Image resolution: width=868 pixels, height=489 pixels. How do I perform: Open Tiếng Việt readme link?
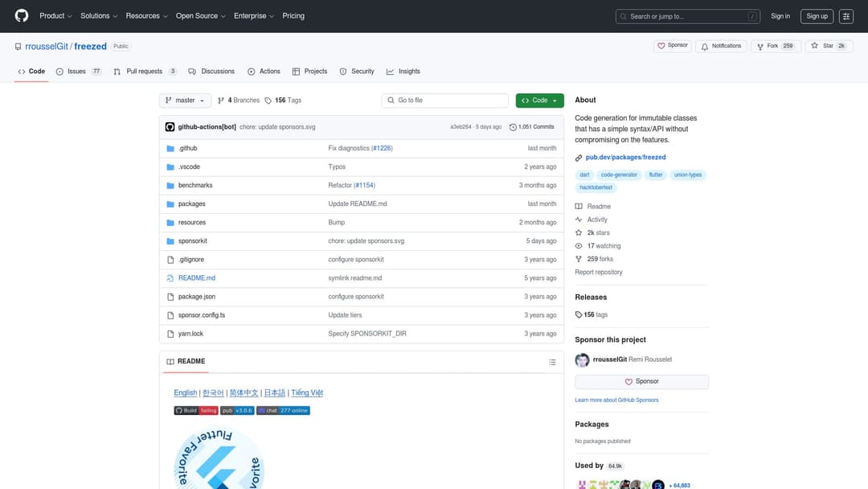[x=307, y=392]
